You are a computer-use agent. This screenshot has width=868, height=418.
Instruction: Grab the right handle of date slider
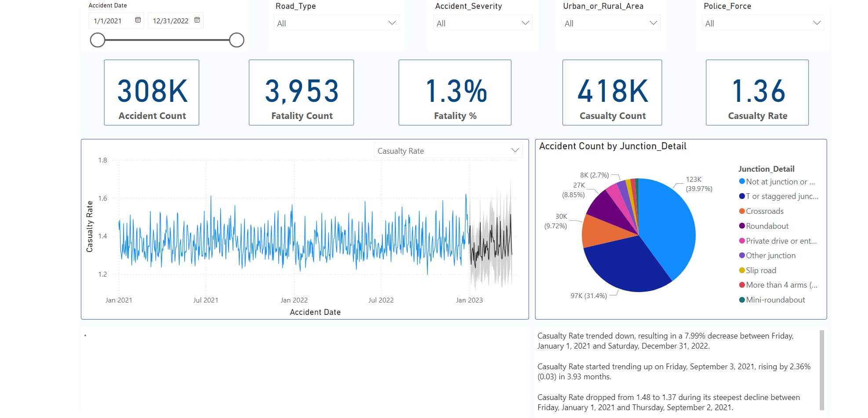click(236, 40)
